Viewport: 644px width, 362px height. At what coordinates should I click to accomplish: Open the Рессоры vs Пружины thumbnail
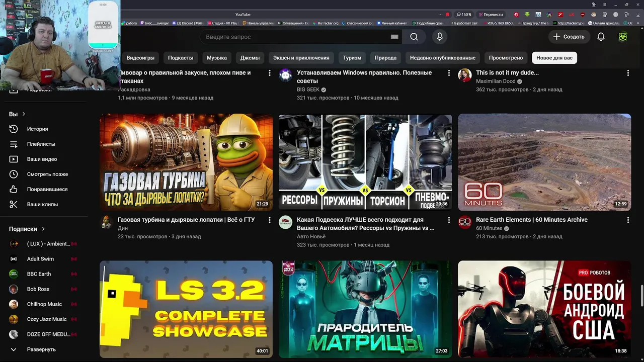(365, 162)
